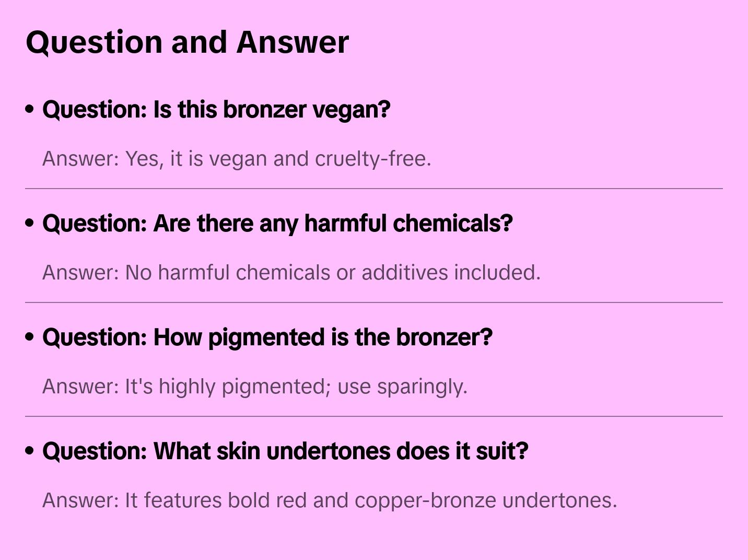Click the answer starting "Yes, it is vegan"
Image resolution: width=748 pixels, height=560 pixels.
237,159
